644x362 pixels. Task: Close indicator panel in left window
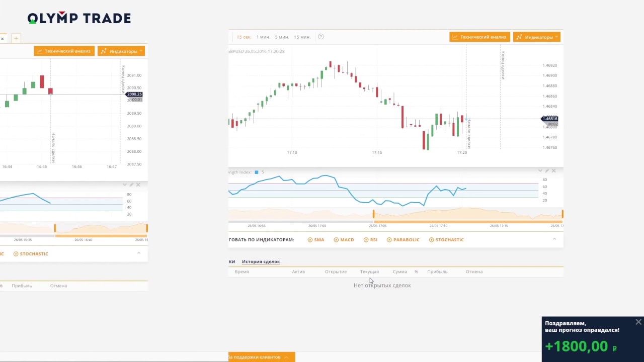(x=138, y=185)
